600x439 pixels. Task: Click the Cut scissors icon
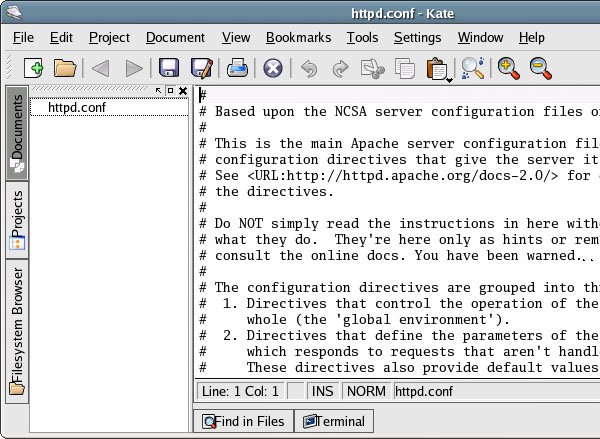click(373, 68)
